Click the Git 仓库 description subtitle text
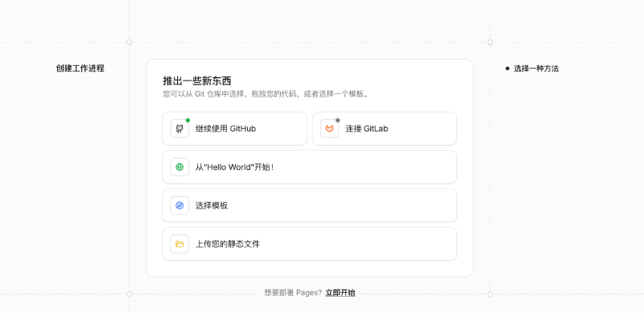Screen dimensions: 644x313 266,94
